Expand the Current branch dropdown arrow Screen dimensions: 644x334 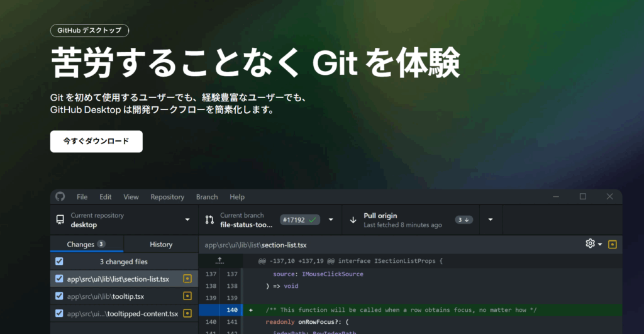331,220
